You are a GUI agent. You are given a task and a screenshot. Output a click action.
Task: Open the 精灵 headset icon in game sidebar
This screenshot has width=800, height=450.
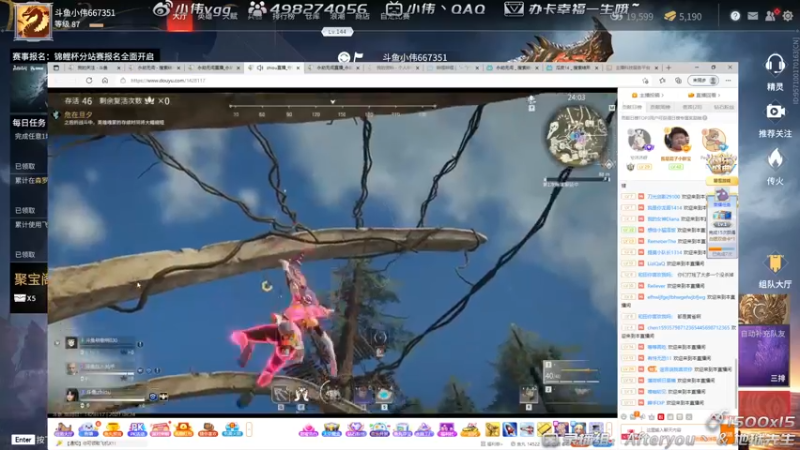[x=774, y=65]
